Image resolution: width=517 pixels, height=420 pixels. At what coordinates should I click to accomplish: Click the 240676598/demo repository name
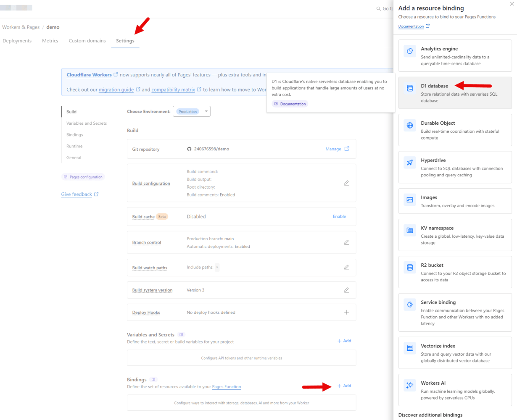(x=211, y=149)
